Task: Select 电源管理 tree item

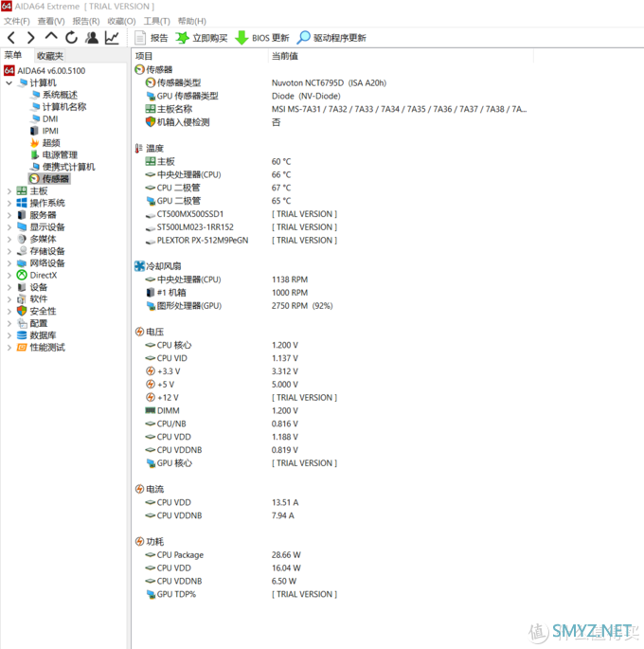Action: (x=54, y=154)
